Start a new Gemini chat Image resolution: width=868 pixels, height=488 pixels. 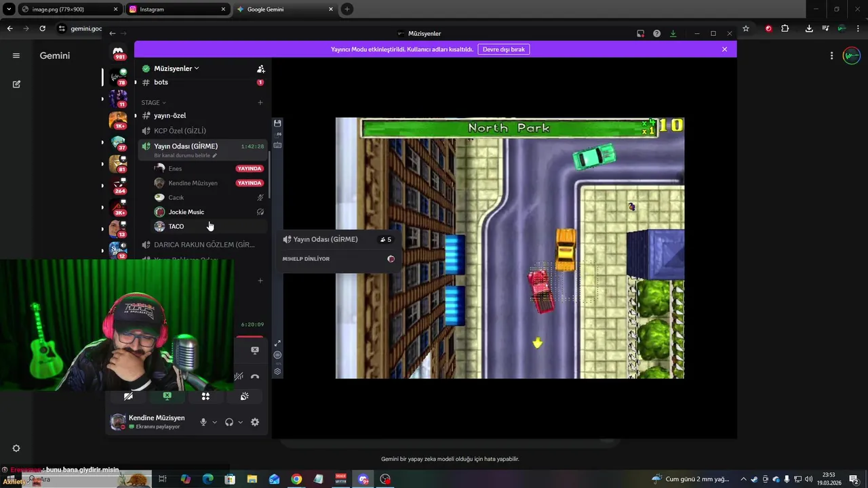(x=16, y=84)
